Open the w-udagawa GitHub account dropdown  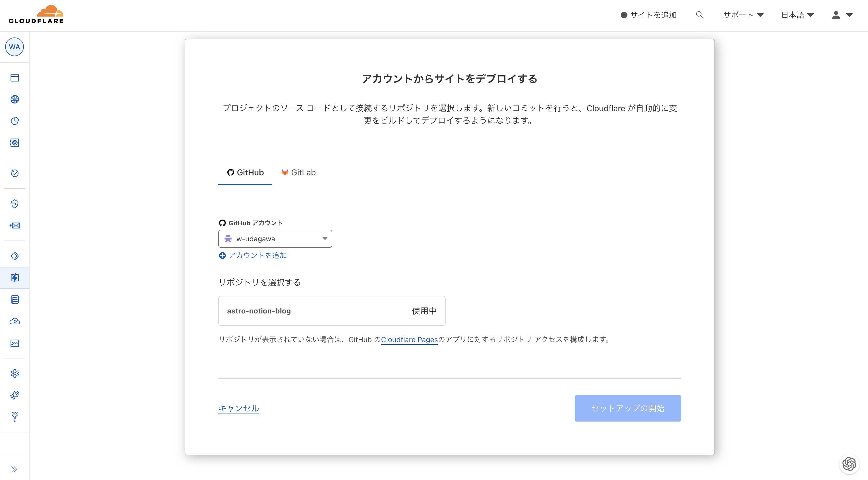point(275,238)
